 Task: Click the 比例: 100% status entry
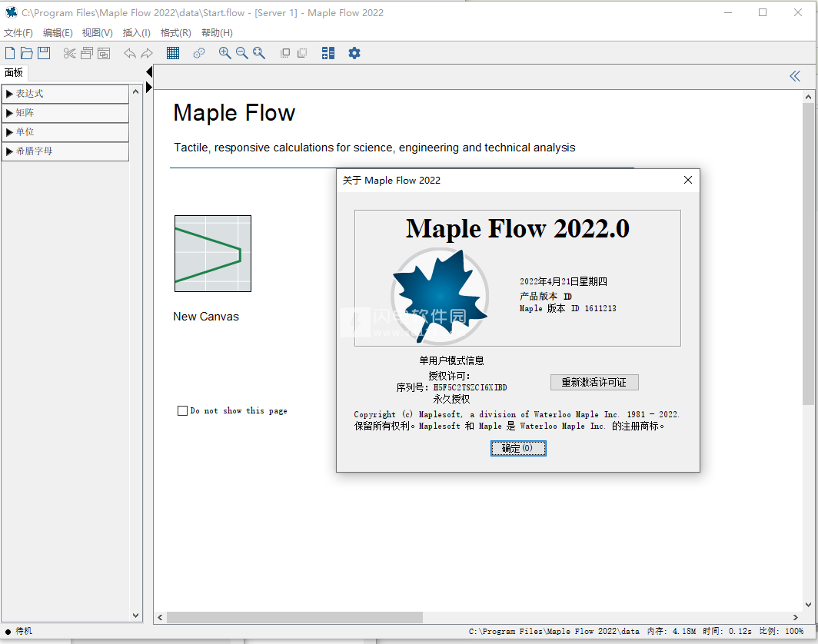(781, 631)
